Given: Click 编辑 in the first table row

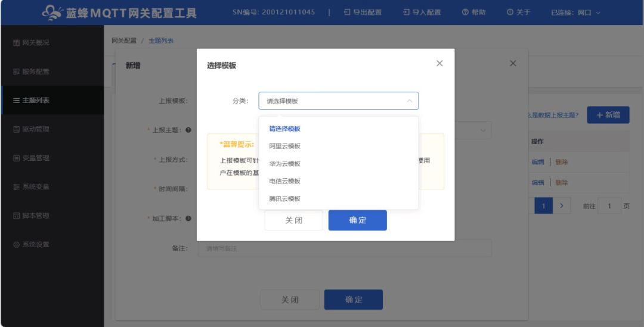Looking at the screenshot, I should [x=538, y=162].
